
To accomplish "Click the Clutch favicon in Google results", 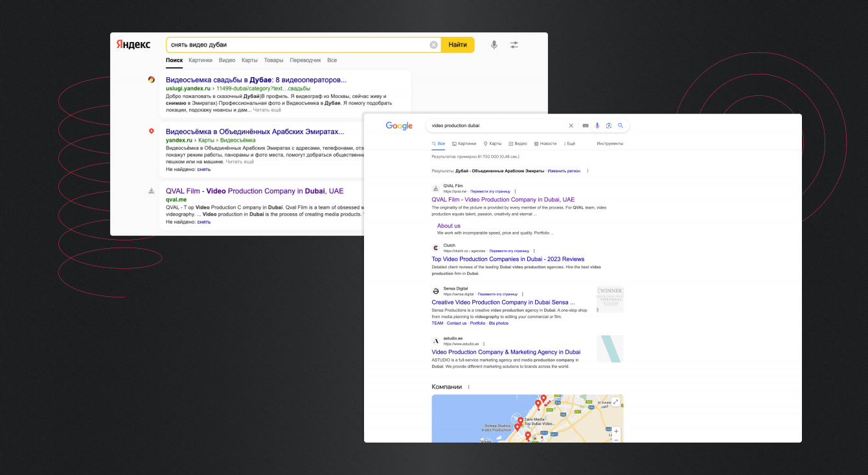I will pyautogui.click(x=436, y=248).
